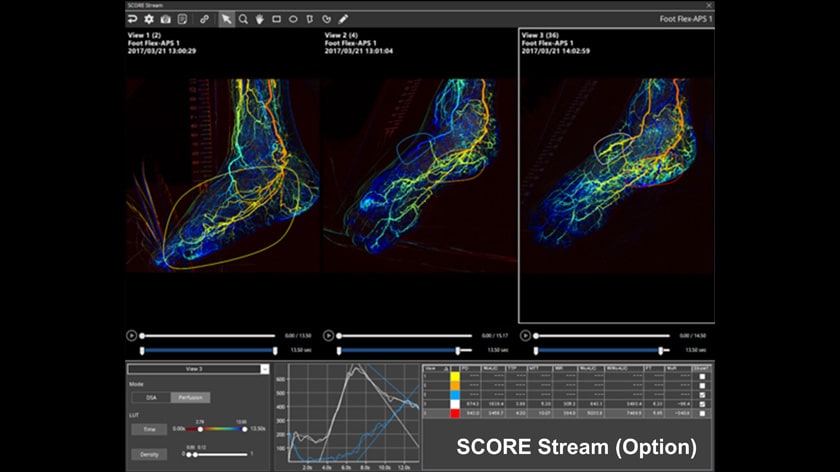Select the rectangle ROI tool

click(x=277, y=19)
